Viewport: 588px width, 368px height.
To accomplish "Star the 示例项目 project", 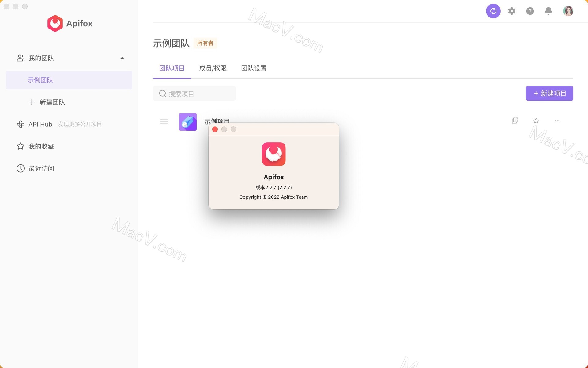I will click(536, 121).
